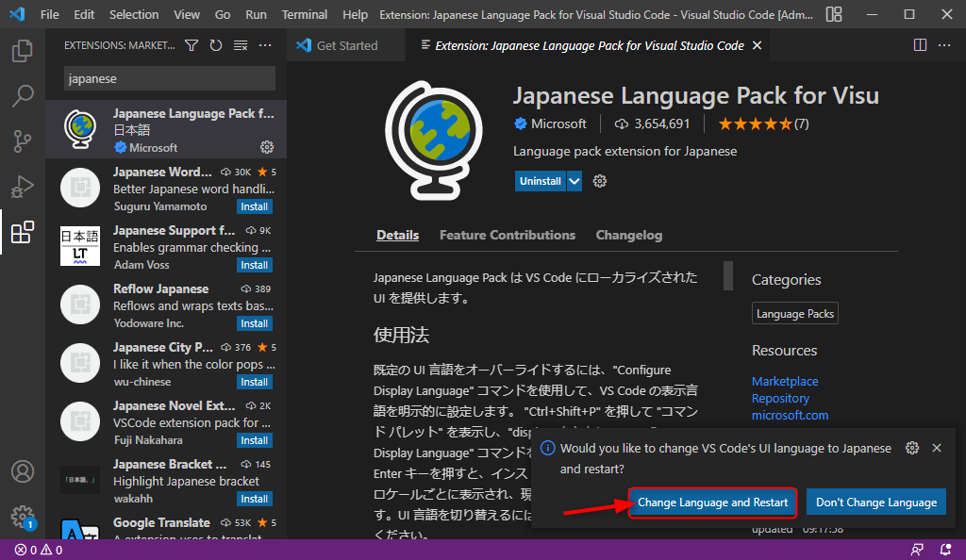Open notifications bell in status bar
This screenshot has width=966, height=560.
pos(945,550)
